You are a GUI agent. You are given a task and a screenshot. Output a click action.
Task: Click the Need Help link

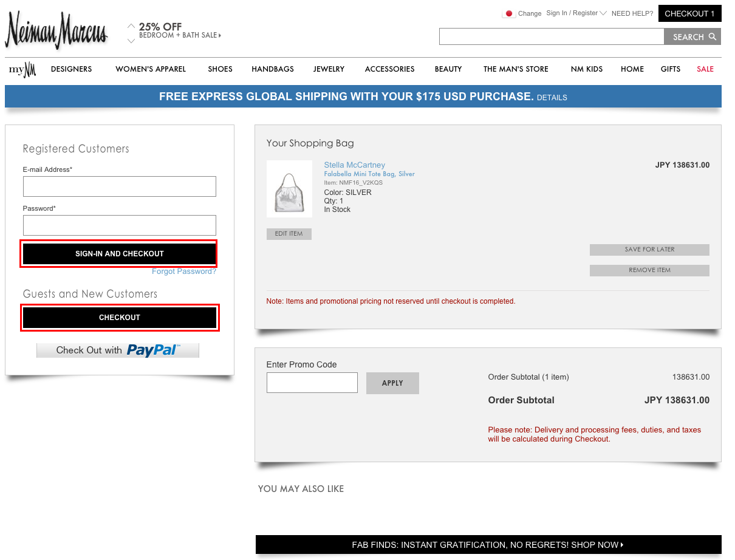[x=632, y=13]
